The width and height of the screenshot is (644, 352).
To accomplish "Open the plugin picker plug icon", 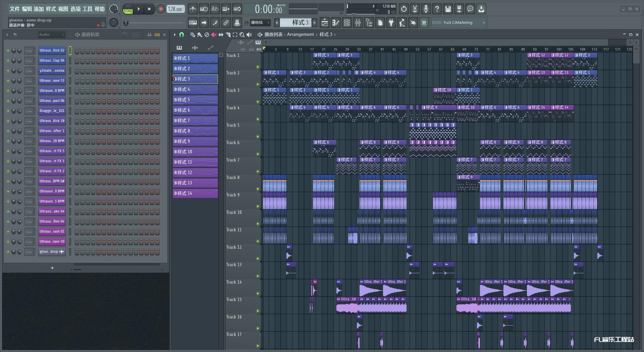I will click(x=391, y=23).
